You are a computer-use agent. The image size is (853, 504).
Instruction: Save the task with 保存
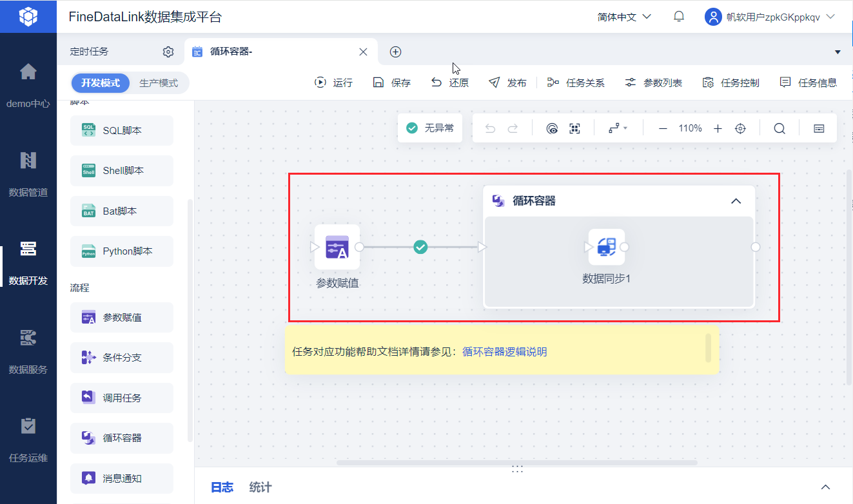pos(391,82)
